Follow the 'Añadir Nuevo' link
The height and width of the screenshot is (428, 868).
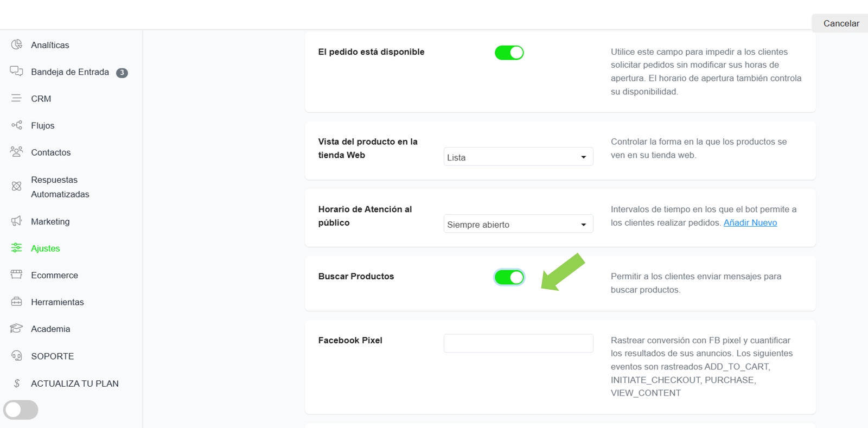(750, 222)
